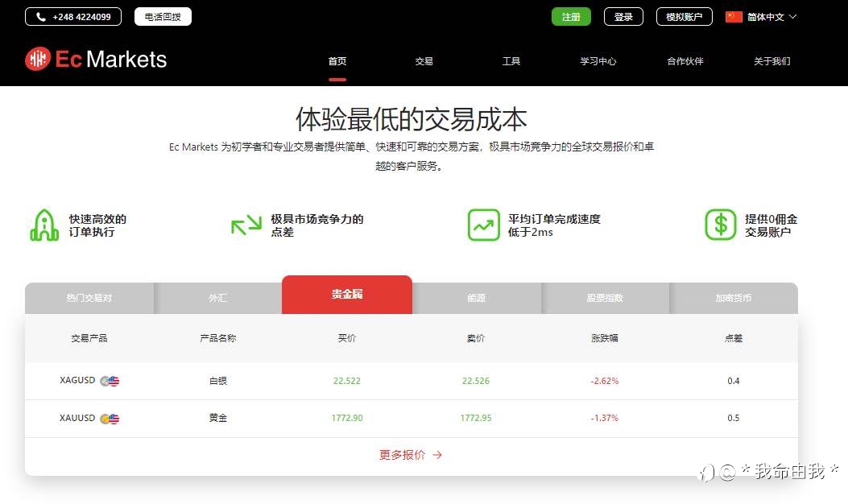The height and width of the screenshot is (504, 848).
Task: Click the 1772.95 ask price
Action: pyautogui.click(x=476, y=418)
